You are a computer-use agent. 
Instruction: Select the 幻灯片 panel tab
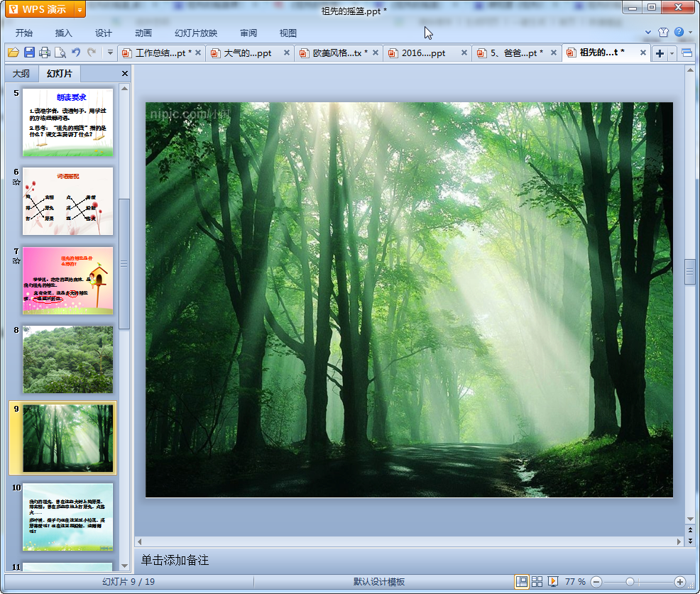(60, 74)
